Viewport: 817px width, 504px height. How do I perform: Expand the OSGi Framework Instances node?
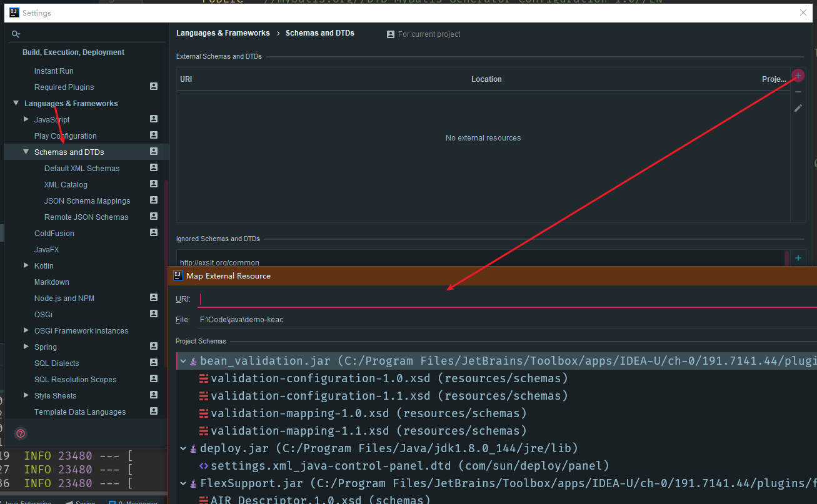click(x=26, y=330)
